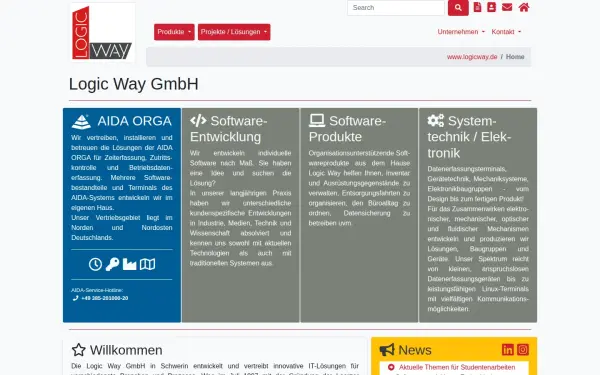Image resolution: width=600 pixels, height=375 pixels.
Task: Open the Software-Entwicklung heading
Action: (x=228, y=129)
